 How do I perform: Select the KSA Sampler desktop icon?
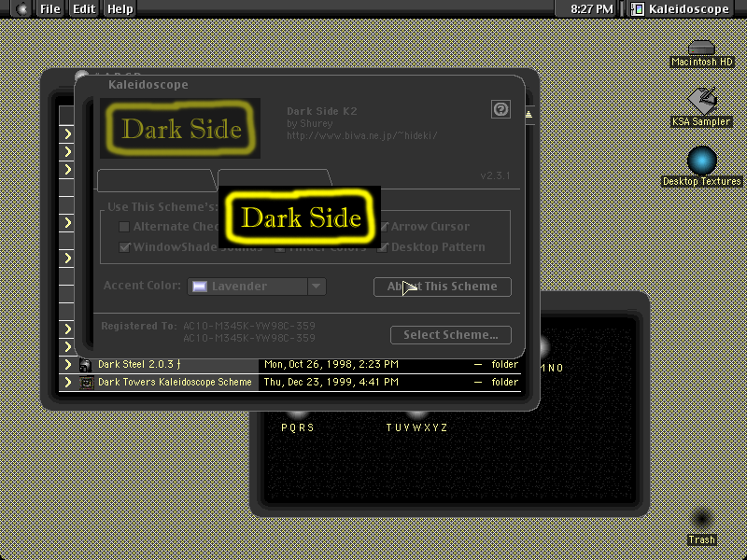point(701,101)
